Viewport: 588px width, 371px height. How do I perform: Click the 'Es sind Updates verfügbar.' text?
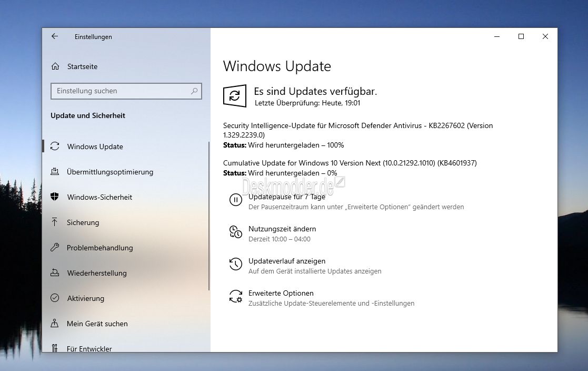click(x=315, y=91)
